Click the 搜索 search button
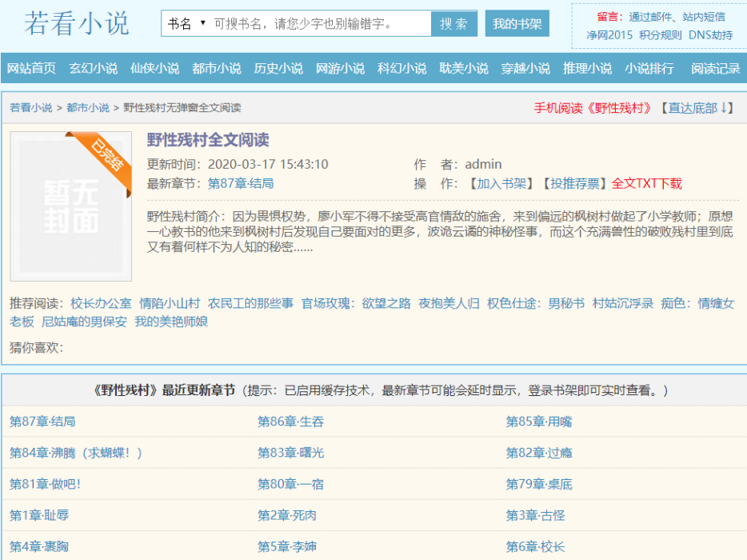Image resolution: width=747 pixels, height=560 pixels. click(453, 24)
